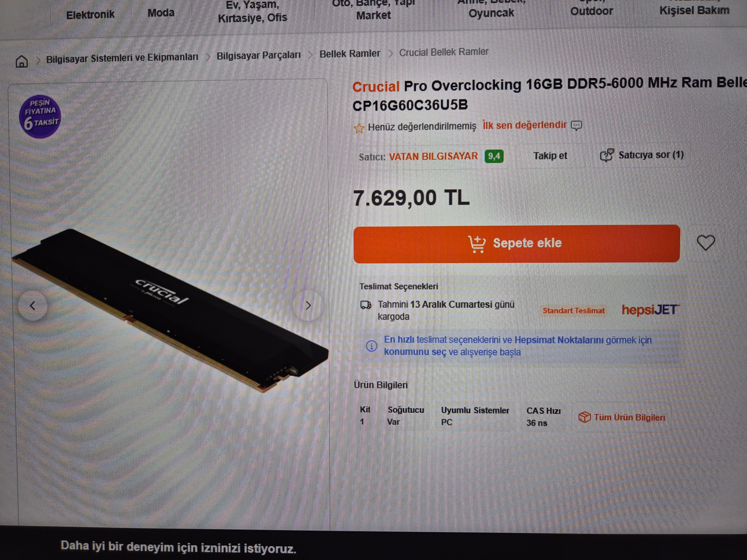Show the previous product image
This screenshot has width=747, height=560.
(33, 306)
